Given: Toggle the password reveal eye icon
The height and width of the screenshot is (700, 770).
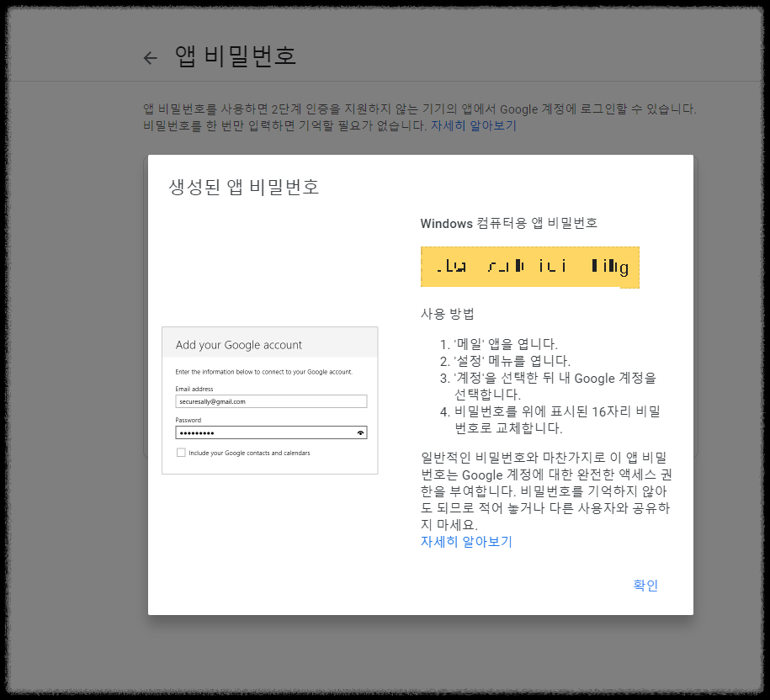Looking at the screenshot, I should click(x=360, y=432).
